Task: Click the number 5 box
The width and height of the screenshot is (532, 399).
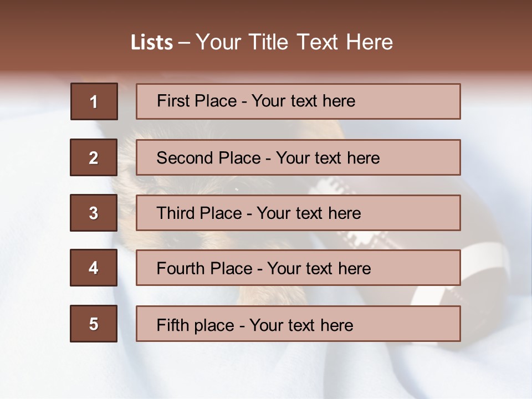Action: (x=93, y=324)
